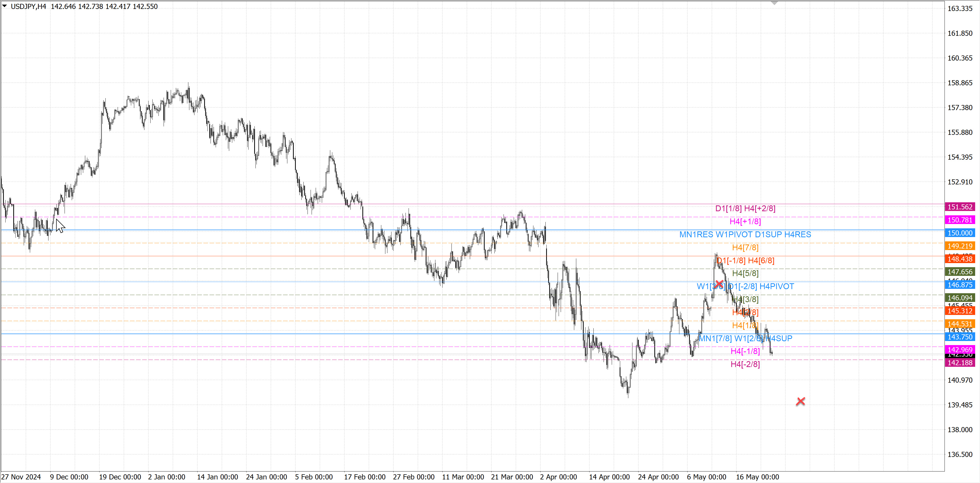Screen dimensions: 980x483
Task: Click the H4[-1/8] magenta level label
Action: 745,351
